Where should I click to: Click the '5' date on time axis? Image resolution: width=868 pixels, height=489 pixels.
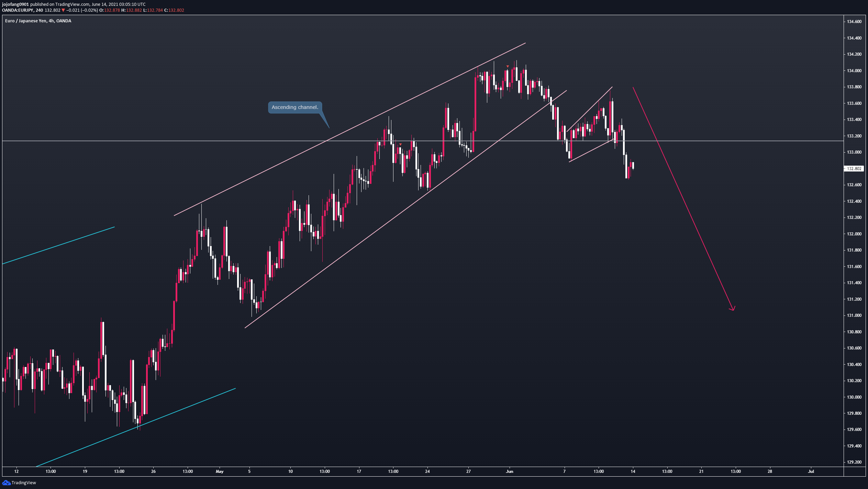coord(249,471)
